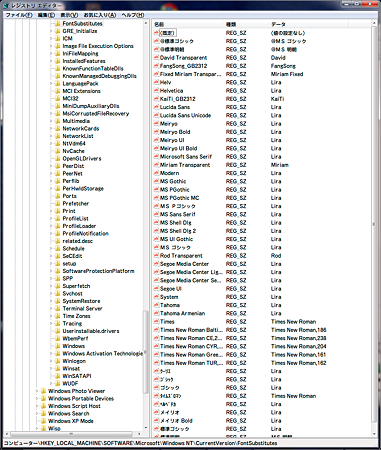
Task: Click the string value icon for Helv
Action: click(x=156, y=82)
